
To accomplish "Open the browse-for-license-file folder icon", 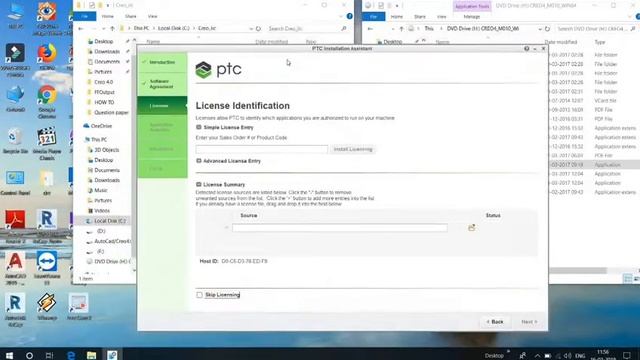I will (471, 228).
